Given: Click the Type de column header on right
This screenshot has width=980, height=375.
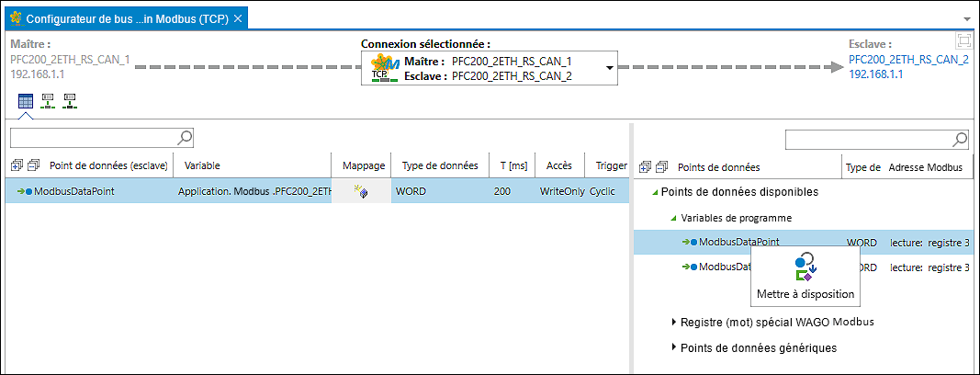Looking at the screenshot, I should click(x=863, y=167).
